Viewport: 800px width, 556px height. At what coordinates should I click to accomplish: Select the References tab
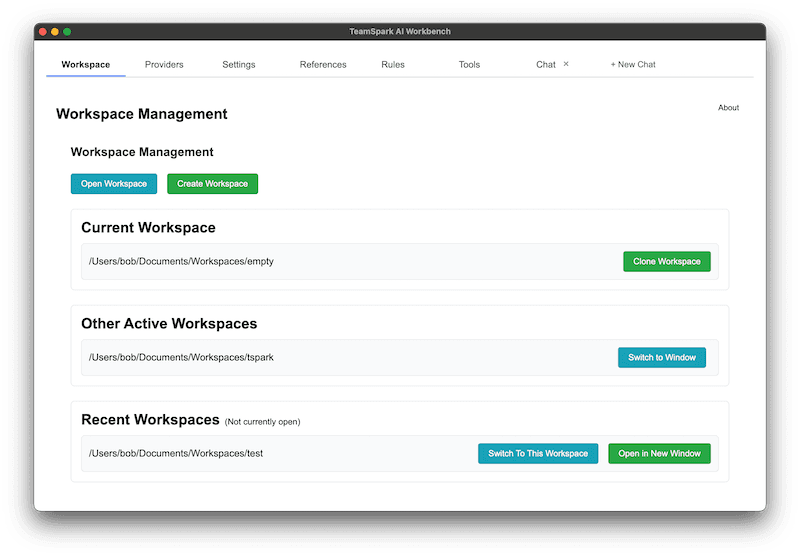pyautogui.click(x=323, y=65)
